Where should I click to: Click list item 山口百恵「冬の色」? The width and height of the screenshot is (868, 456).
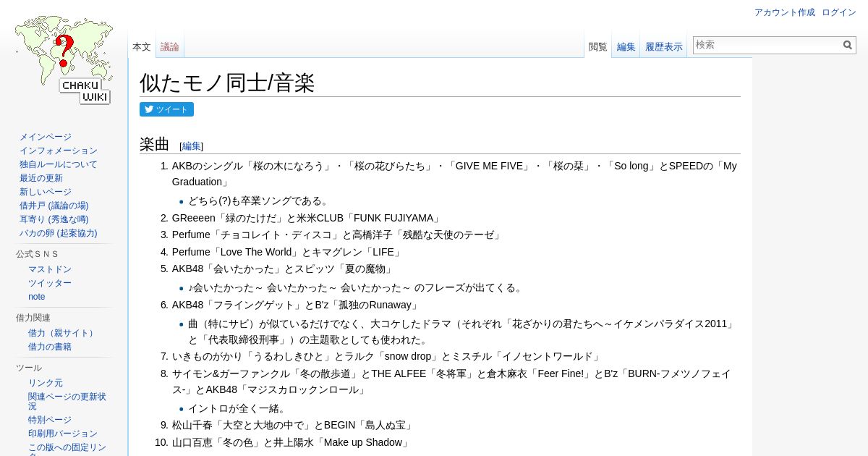tap(292, 442)
